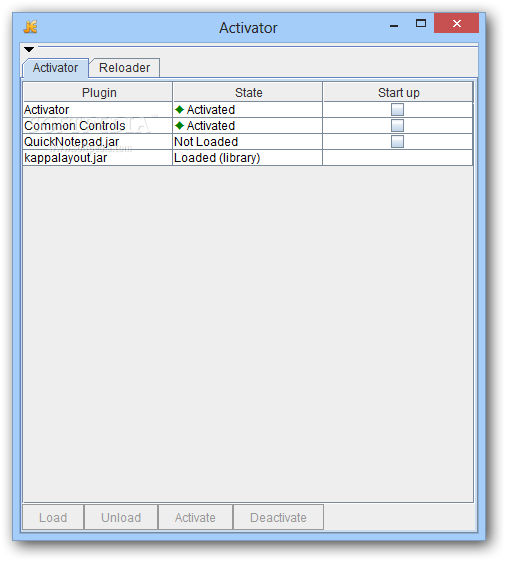Click the Deactivate button
Screen dimensions: 506x561
[278, 517]
